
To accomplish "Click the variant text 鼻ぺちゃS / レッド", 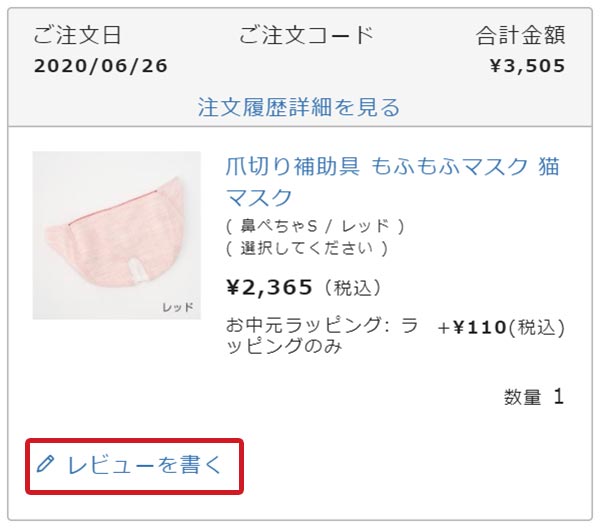I will tap(315, 226).
